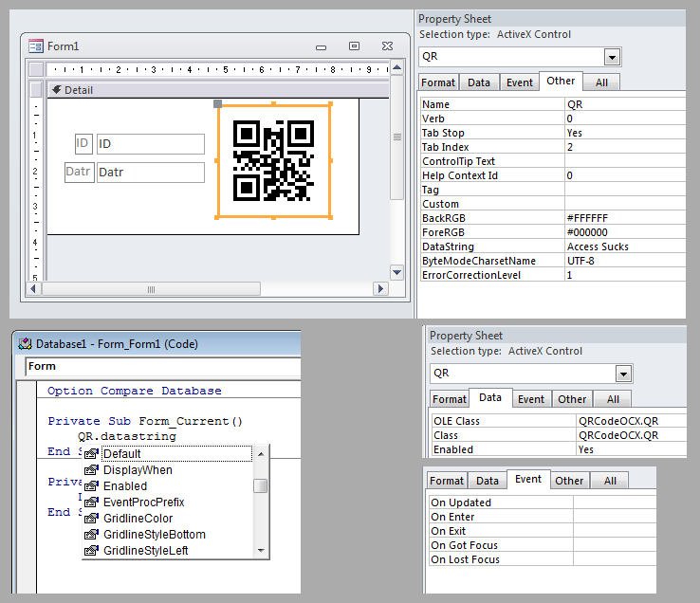
Task: Select the QR code ActiveX control
Action: point(274,161)
